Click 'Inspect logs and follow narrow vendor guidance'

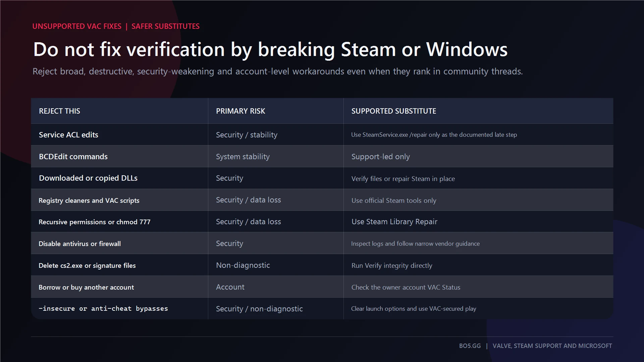click(415, 244)
